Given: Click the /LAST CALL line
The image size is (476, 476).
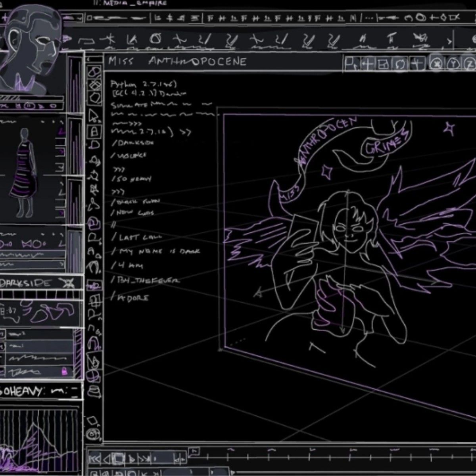Looking at the screenshot, I should point(137,237).
